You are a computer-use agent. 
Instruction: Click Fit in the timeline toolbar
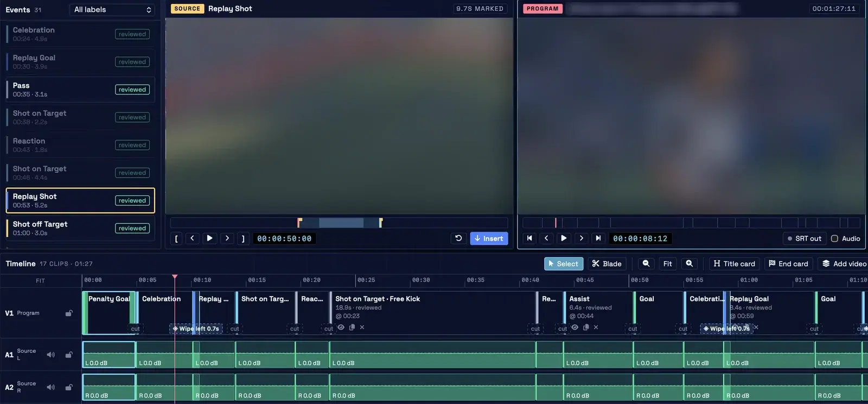click(667, 264)
